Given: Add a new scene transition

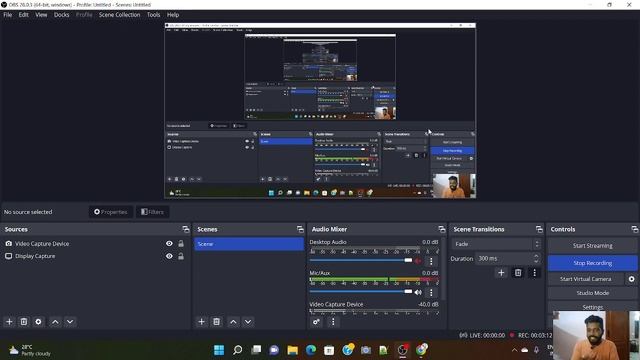Looking at the screenshot, I should click(501, 273).
